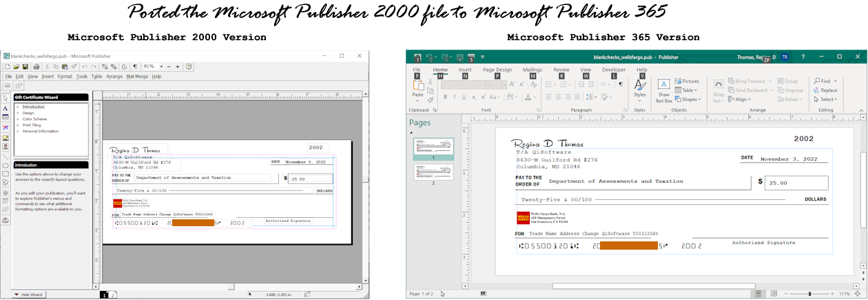Click Bold in Publisher 365 Font group
Screen dimensions: 868x300
pyautogui.click(x=445, y=97)
